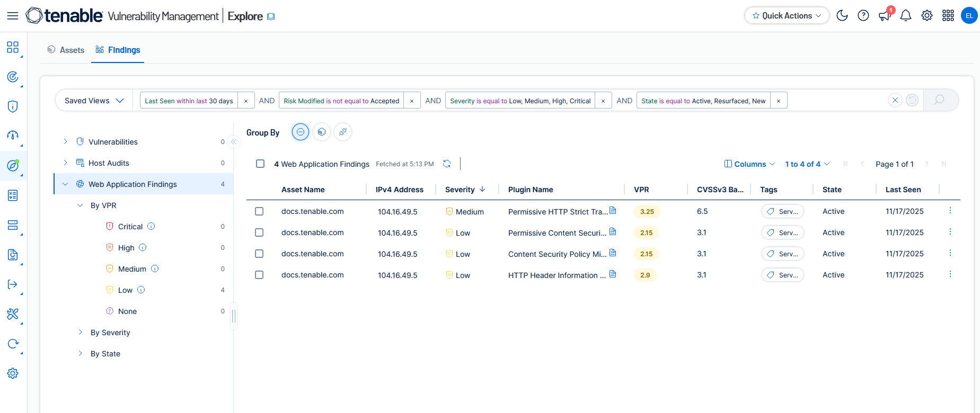Viewport: 980px width, 413px height.
Task: Toggle dark mode moon icon
Action: [842, 16]
